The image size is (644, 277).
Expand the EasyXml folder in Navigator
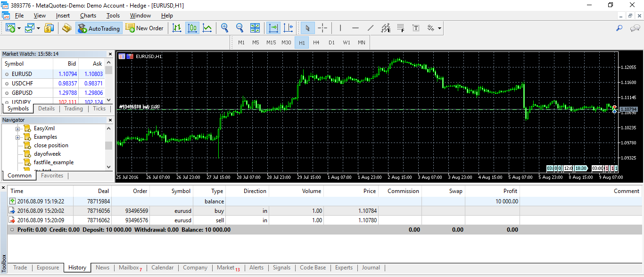tap(18, 128)
